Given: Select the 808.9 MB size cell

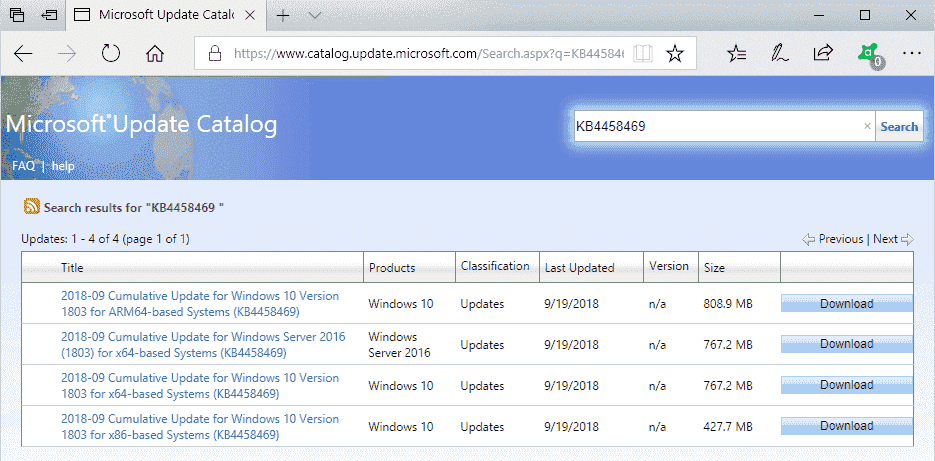Looking at the screenshot, I should pyautogui.click(x=728, y=304).
